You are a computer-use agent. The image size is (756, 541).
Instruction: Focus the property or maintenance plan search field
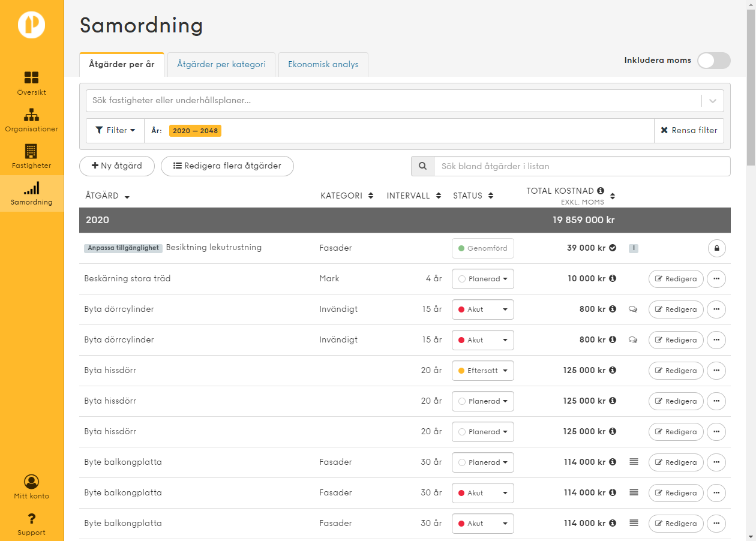click(393, 101)
